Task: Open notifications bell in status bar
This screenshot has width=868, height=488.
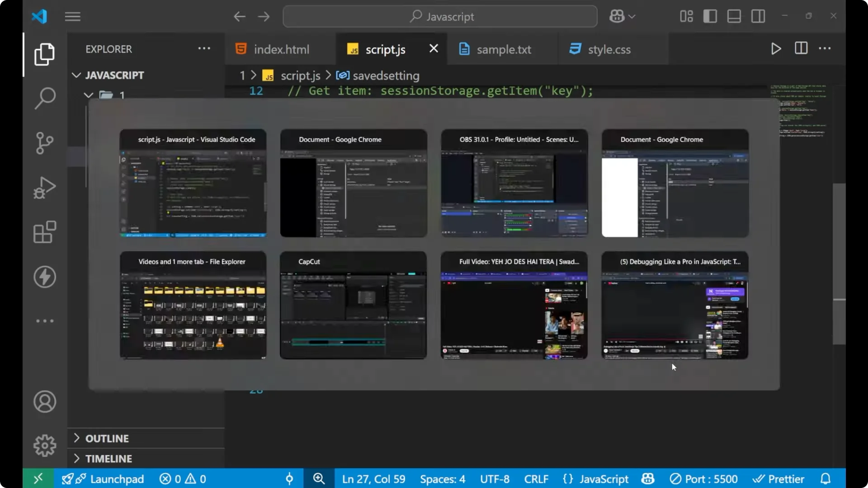Action: coord(826,479)
